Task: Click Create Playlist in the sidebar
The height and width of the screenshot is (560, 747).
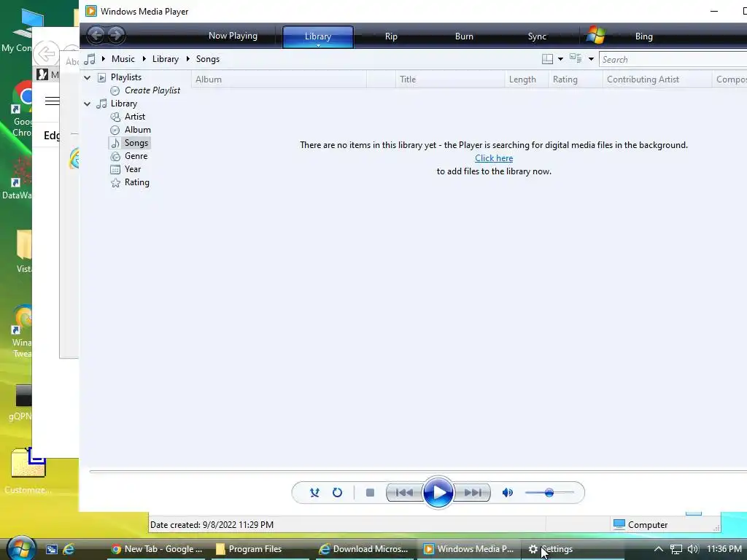Action: (x=152, y=90)
